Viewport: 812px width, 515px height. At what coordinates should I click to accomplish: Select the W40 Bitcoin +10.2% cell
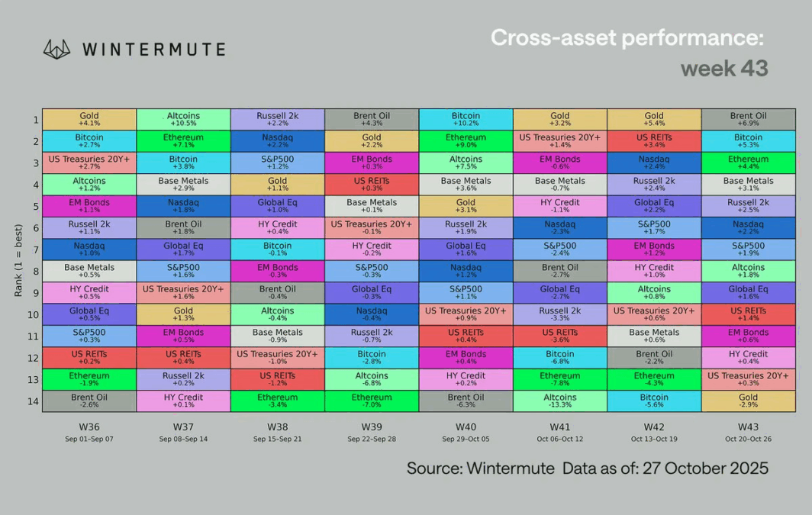[466, 120]
